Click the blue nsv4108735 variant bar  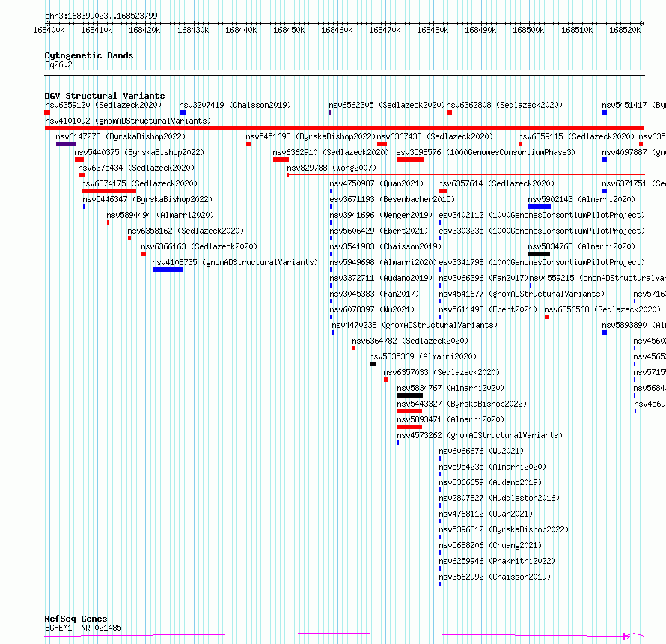click(168, 270)
